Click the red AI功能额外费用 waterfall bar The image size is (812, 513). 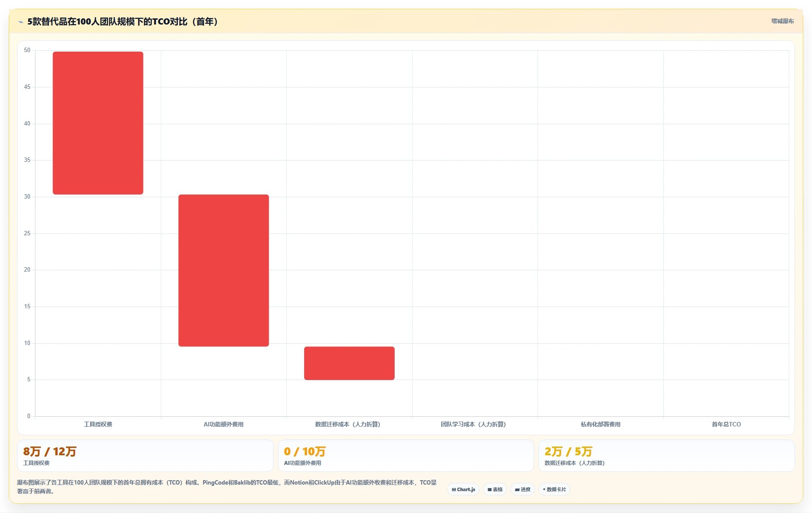pos(224,270)
